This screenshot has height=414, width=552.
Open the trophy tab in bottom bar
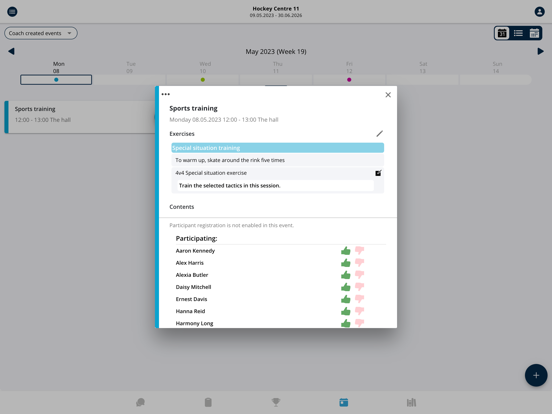[x=276, y=402]
